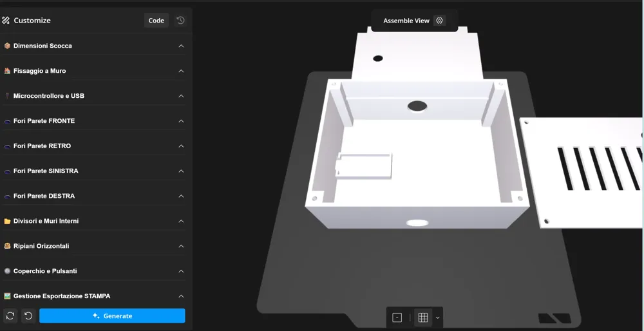Click the Fori Parete RETRO hole icon
The image size is (644, 331).
pos(7,146)
